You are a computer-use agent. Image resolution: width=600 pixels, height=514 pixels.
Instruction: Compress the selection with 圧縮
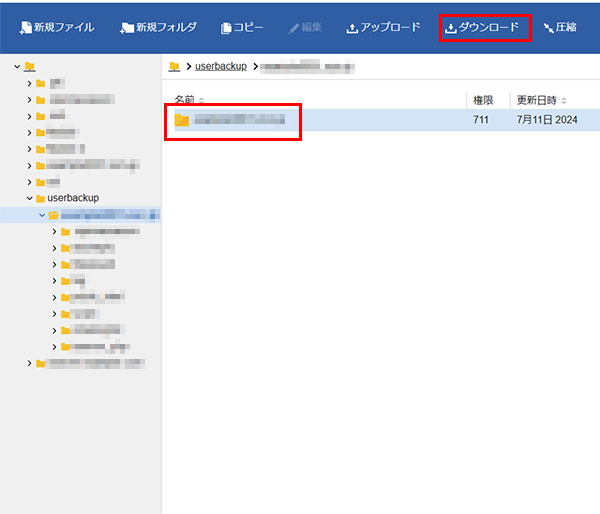[x=559, y=27]
